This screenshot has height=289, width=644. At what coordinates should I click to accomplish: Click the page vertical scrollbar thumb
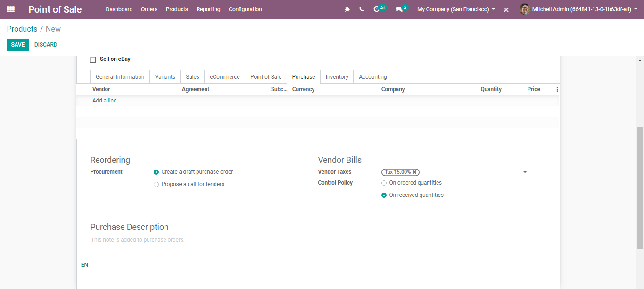pyautogui.click(x=640, y=187)
